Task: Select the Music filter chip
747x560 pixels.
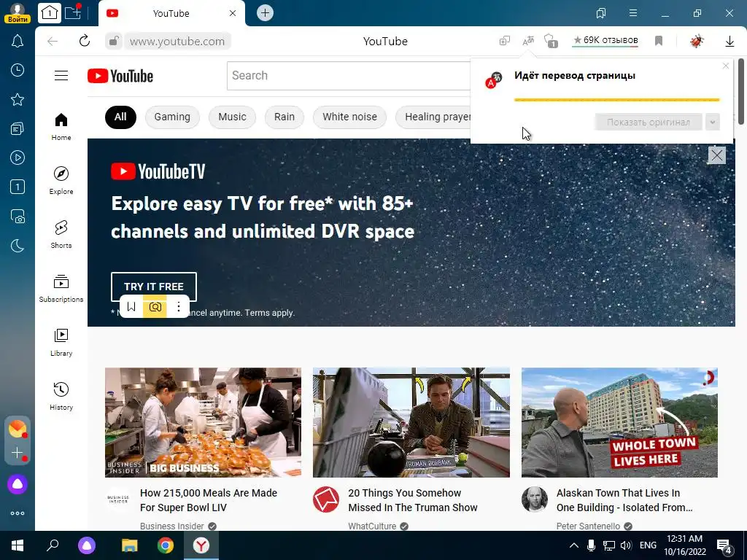Action: coord(232,117)
